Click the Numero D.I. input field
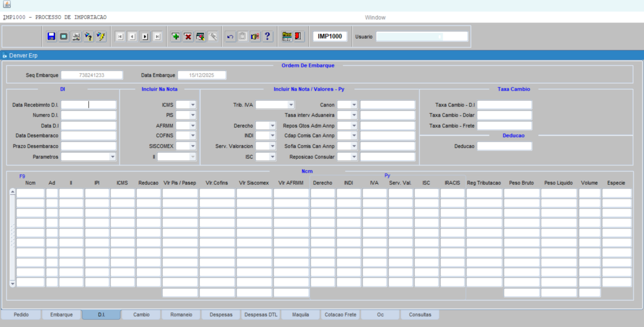Image resolution: width=644 pixels, height=327 pixels. (89, 115)
